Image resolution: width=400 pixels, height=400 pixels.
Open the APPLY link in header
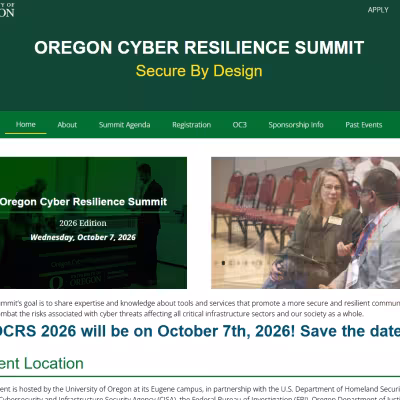(378, 10)
